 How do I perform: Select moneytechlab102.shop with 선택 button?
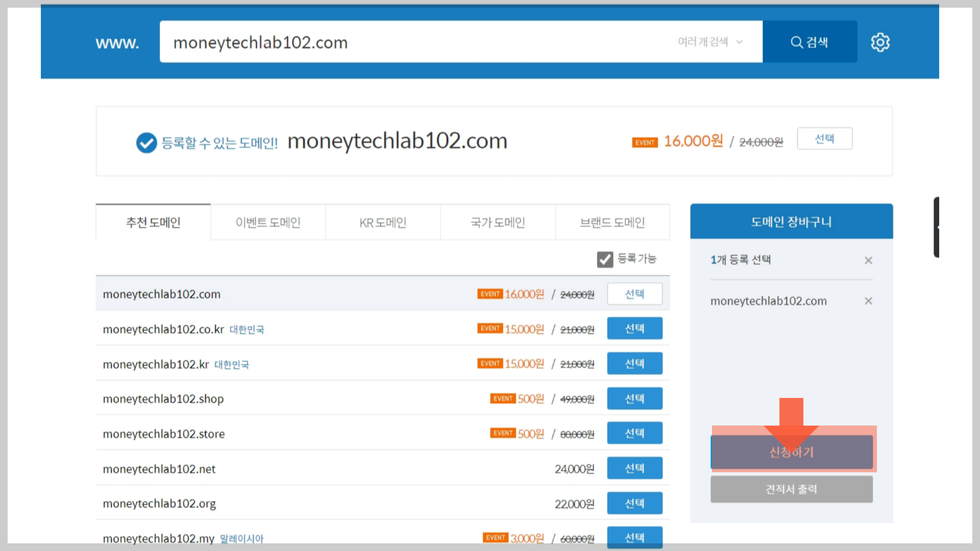634,398
